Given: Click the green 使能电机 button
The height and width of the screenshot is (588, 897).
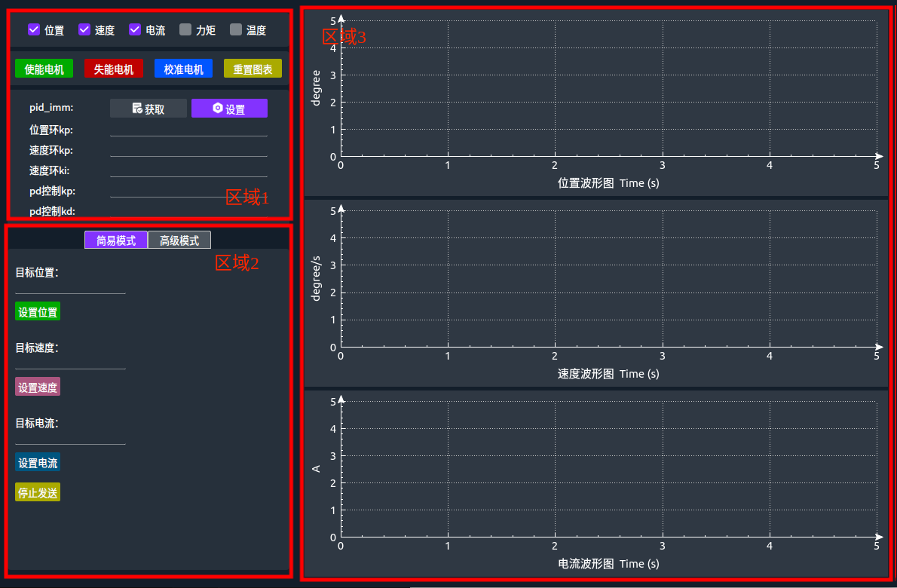Looking at the screenshot, I should coord(43,68).
